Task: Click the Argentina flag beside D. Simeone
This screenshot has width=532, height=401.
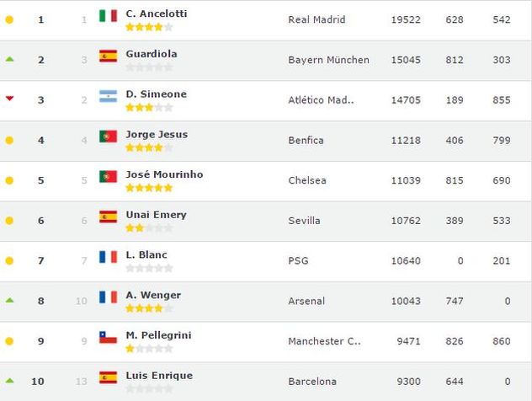Action: coord(108,96)
